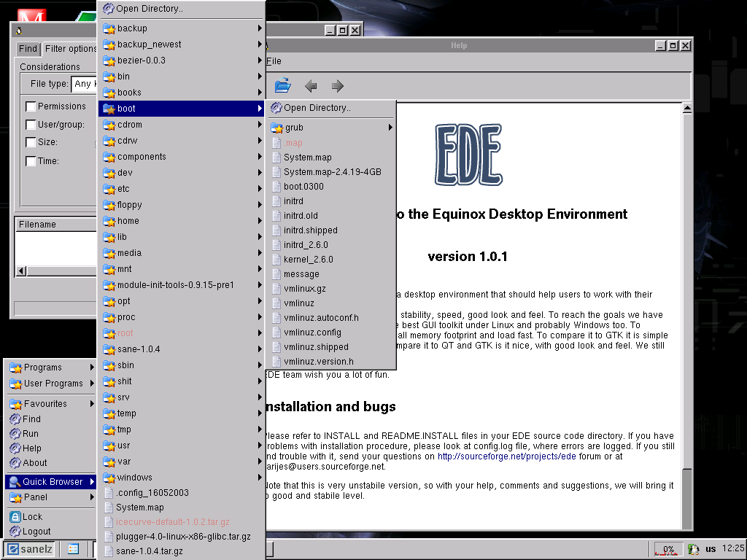Click the Lock padlock icon in start menu
Image resolution: width=747 pixels, height=560 pixels.
tap(15, 517)
